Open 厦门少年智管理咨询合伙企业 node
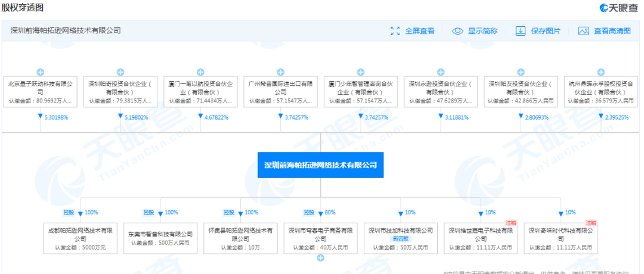The height and width of the screenshot is (274, 644). tap(361, 92)
